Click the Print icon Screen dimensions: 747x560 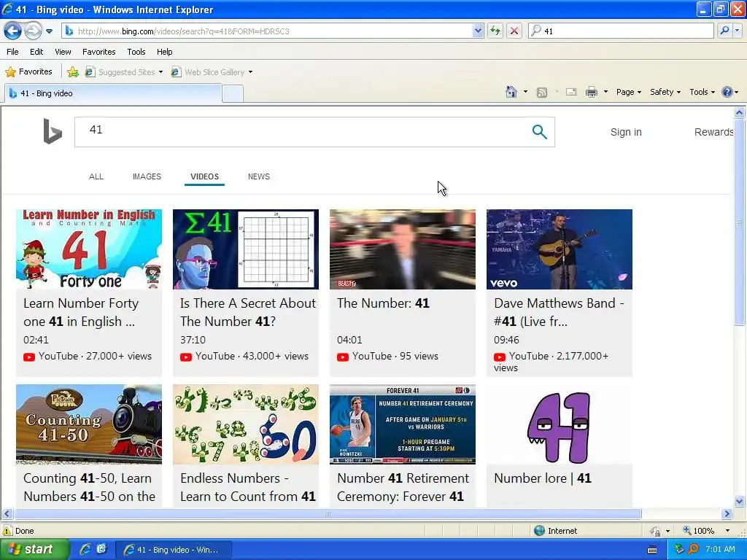click(x=591, y=92)
